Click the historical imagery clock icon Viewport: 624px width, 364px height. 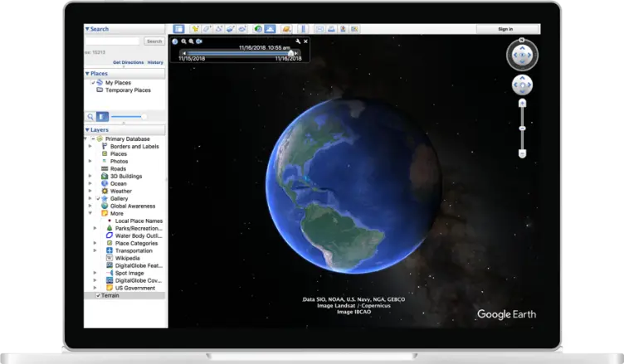click(258, 29)
